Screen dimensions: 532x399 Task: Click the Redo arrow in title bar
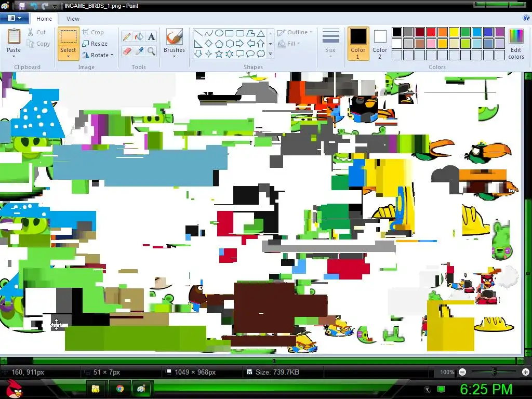[45, 6]
